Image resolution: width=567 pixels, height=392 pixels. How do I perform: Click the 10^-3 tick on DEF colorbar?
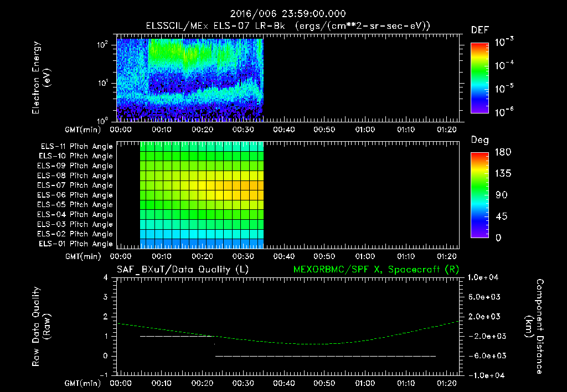click(x=504, y=42)
